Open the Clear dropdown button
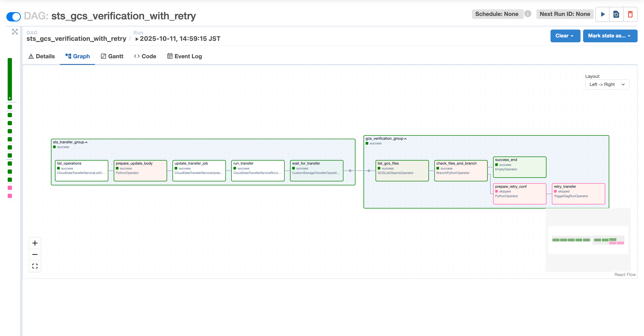The width and height of the screenshot is (644, 336). point(565,36)
